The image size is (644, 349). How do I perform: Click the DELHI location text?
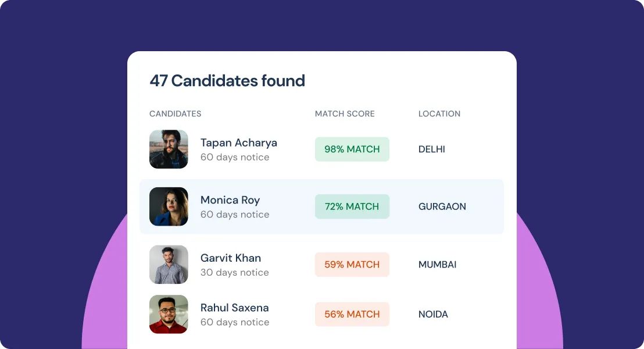[431, 149]
